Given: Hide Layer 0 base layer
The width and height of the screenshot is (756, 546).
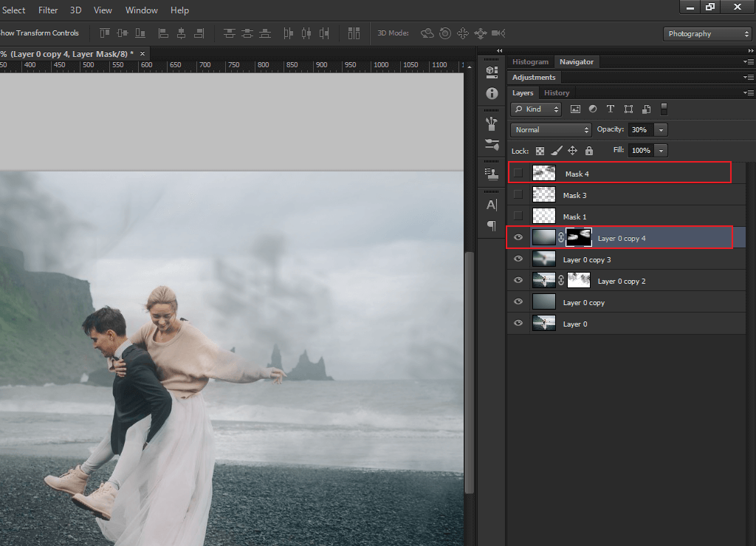Looking at the screenshot, I should [x=518, y=323].
